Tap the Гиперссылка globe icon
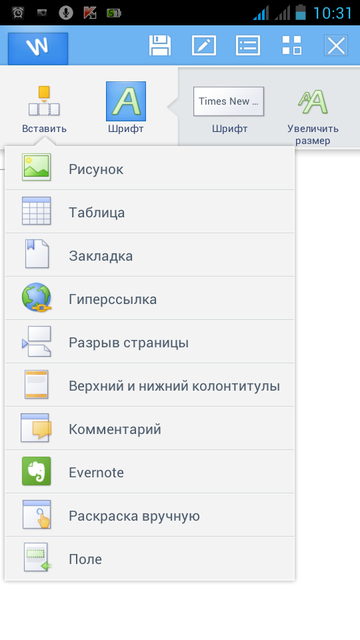 [36, 298]
